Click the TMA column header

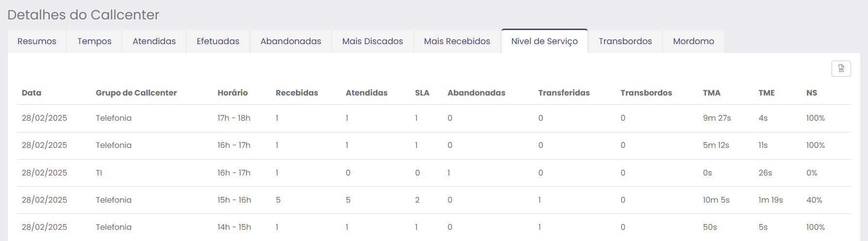point(711,93)
